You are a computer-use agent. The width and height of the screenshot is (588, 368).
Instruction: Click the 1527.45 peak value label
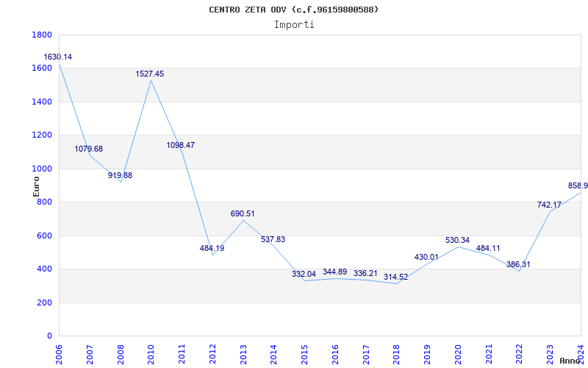click(x=150, y=74)
